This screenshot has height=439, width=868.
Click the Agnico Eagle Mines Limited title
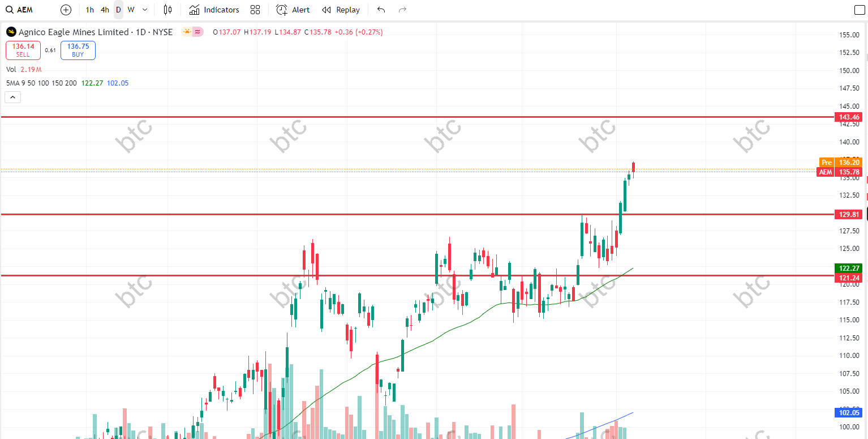pyautogui.click(x=74, y=32)
